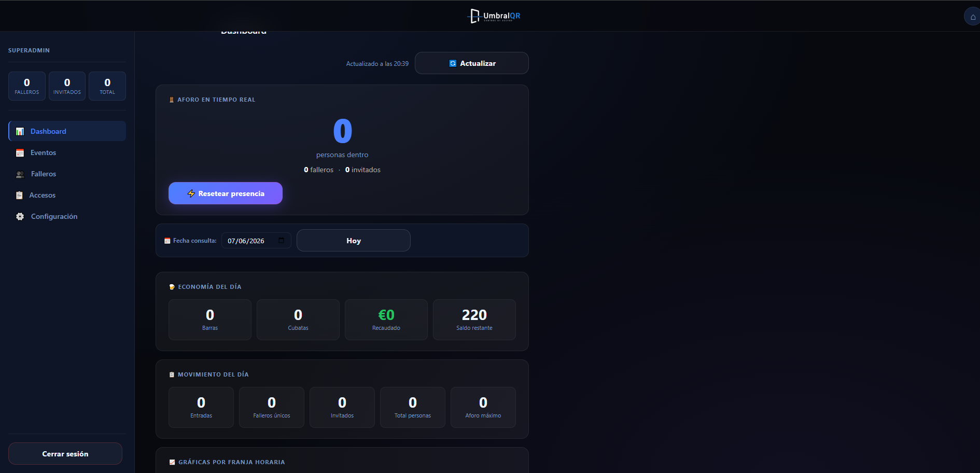Click the Actualizar button
The height and width of the screenshot is (473, 980).
click(472, 63)
